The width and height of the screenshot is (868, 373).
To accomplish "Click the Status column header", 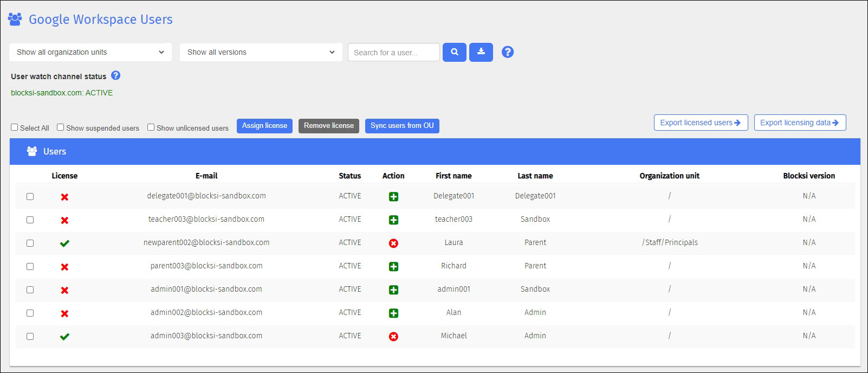I will (350, 176).
